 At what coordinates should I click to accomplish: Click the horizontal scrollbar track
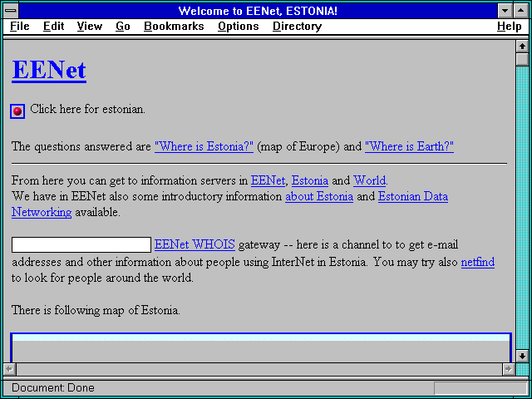[x=259, y=369]
